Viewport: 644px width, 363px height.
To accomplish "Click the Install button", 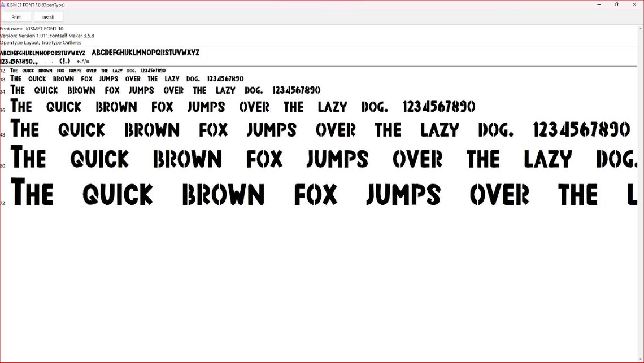I will click(48, 17).
